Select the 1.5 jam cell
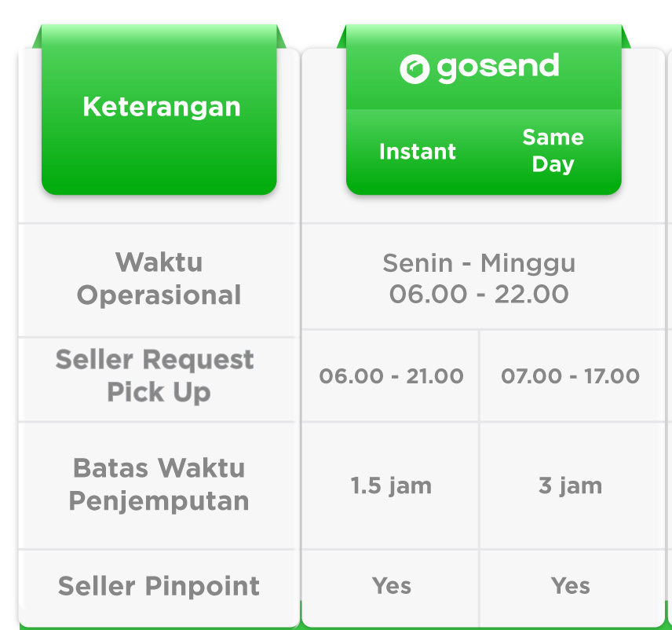This screenshot has width=672, height=630. tap(391, 486)
